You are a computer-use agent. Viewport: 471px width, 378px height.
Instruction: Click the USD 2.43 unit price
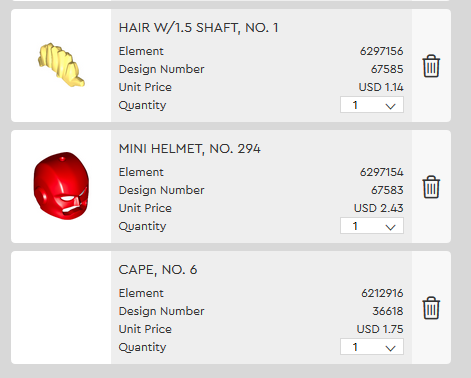tap(378, 208)
